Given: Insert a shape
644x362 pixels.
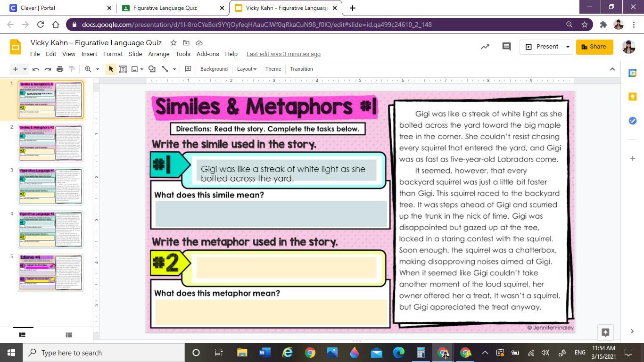Looking at the screenshot, I should point(152,69).
